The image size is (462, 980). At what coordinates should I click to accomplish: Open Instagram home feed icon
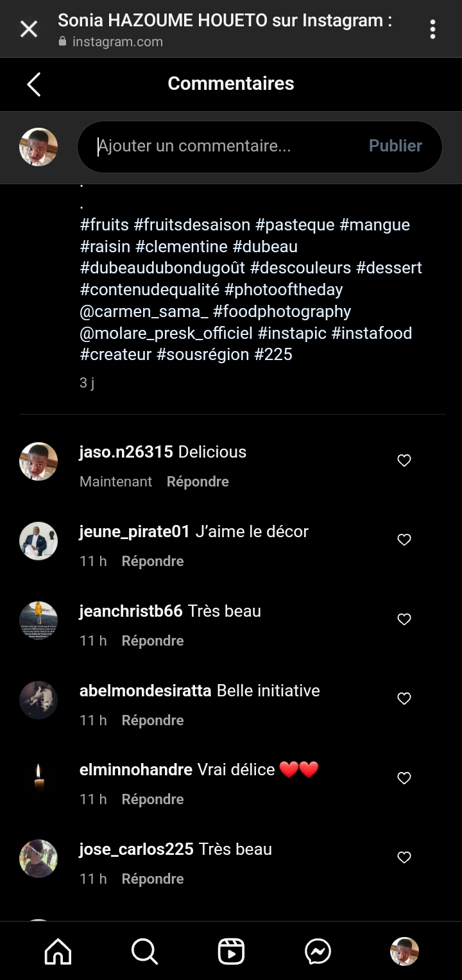(x=58, y=951)
